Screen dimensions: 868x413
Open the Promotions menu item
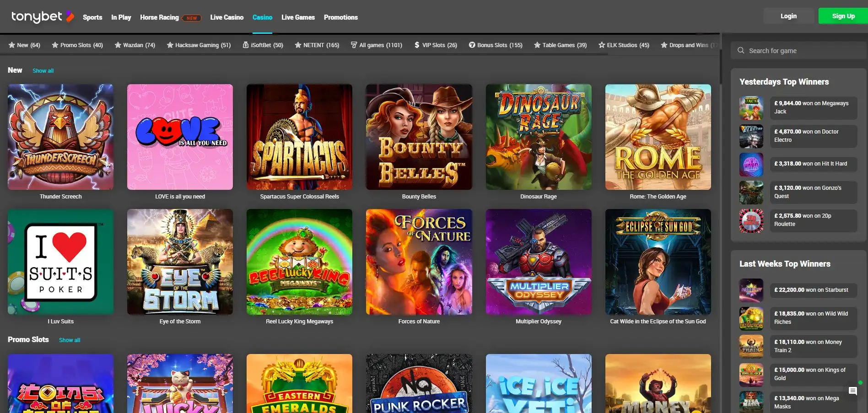(x=340, y=17)
